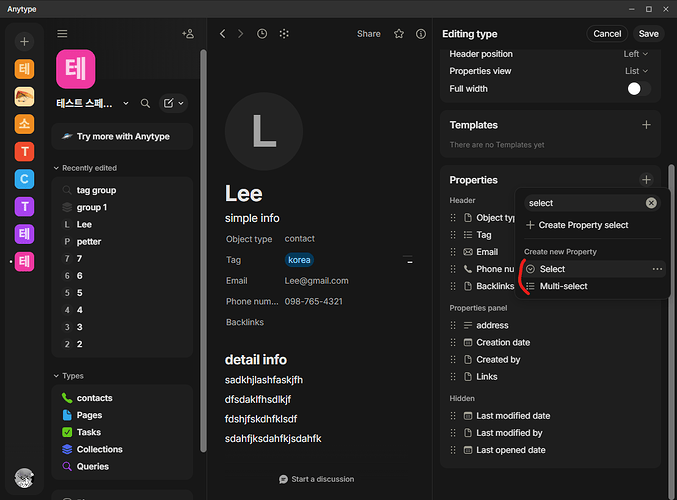Open Tasks type in the sidebar
The width and height of the screenshot is (677, 500).
coord(122,432)
